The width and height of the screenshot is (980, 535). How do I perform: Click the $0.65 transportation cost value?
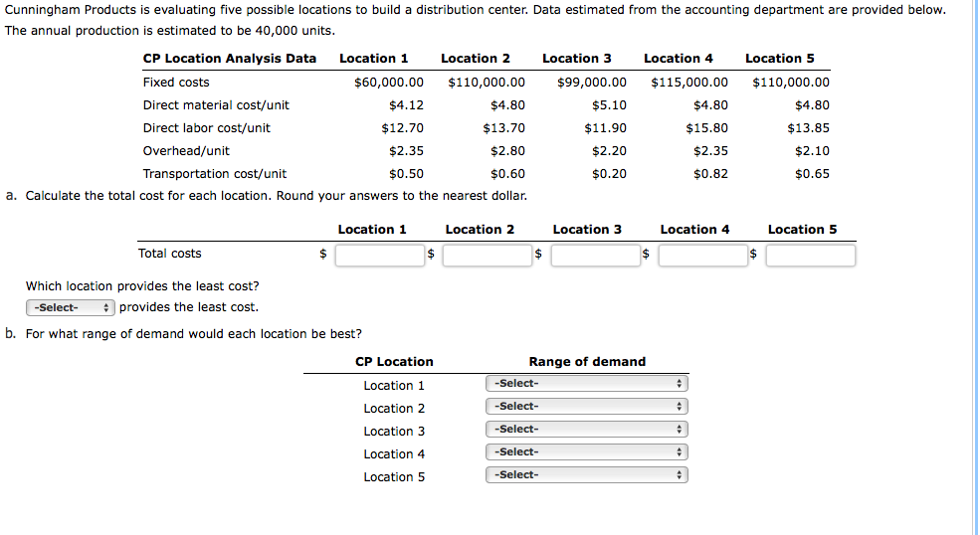(813, 174)
